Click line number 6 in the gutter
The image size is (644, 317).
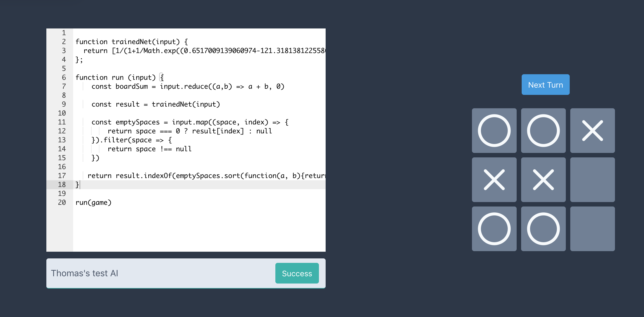click(64, 78)
